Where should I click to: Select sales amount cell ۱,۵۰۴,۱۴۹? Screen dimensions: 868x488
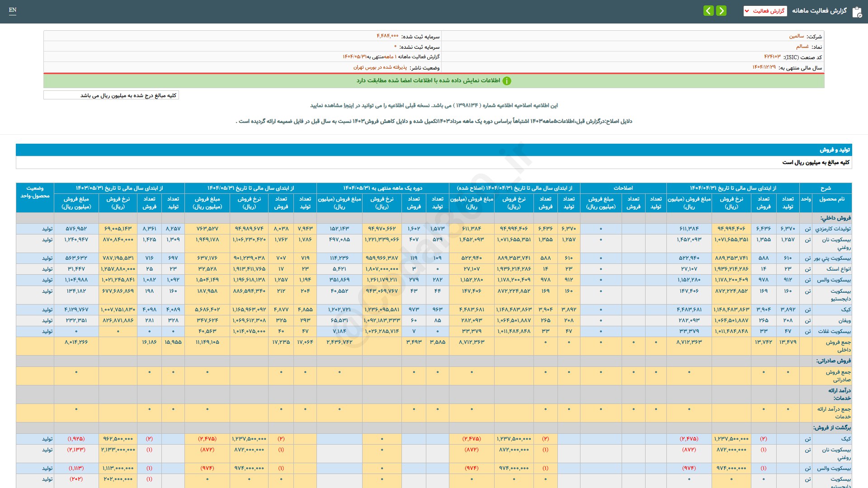(x=208, y=280)
